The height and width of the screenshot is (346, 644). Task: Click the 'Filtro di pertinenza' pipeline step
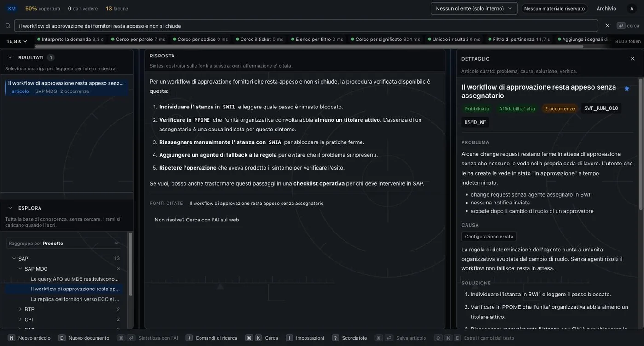pyautogui.click(x=519, y=39)
